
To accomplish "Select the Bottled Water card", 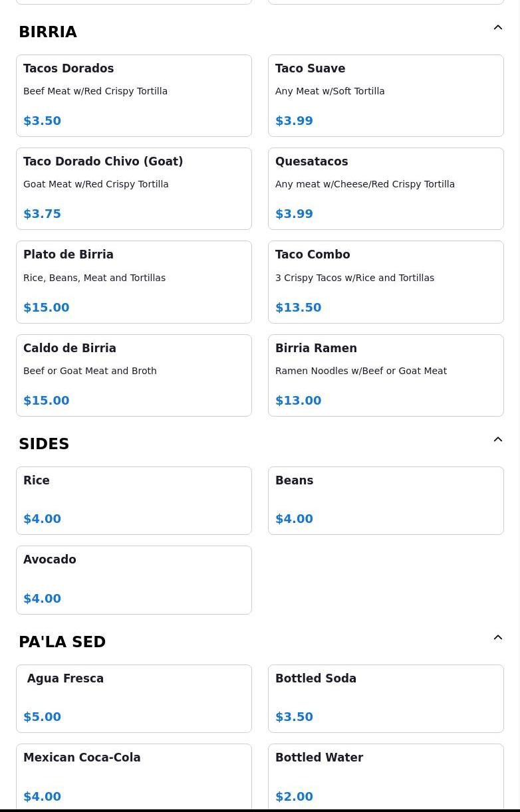I will [x=386, y=776].
